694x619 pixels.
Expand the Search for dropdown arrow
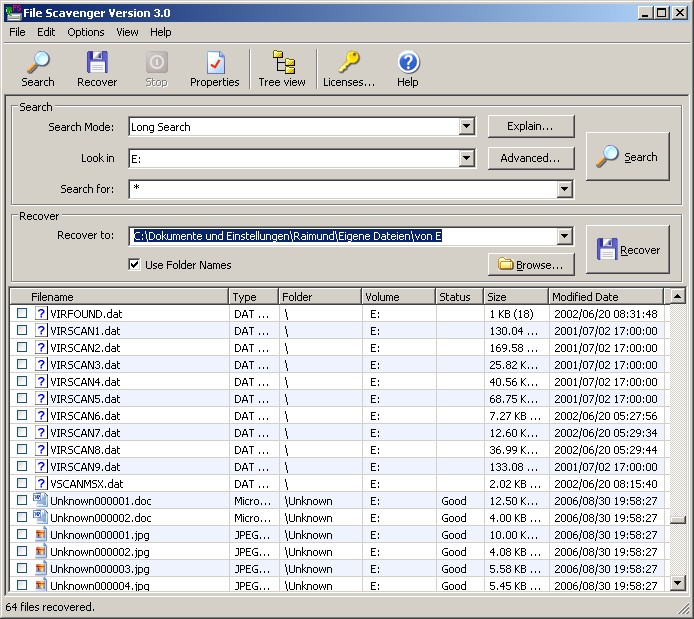tap(564, 189)
